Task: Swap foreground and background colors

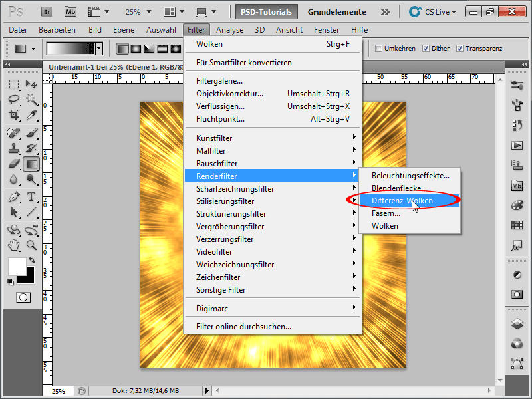Action: coord(32,260)
